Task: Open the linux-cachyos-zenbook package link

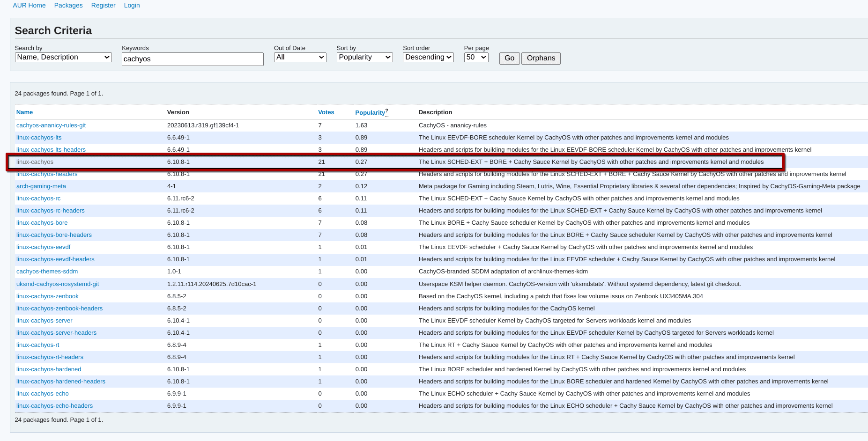Action: 47,296
